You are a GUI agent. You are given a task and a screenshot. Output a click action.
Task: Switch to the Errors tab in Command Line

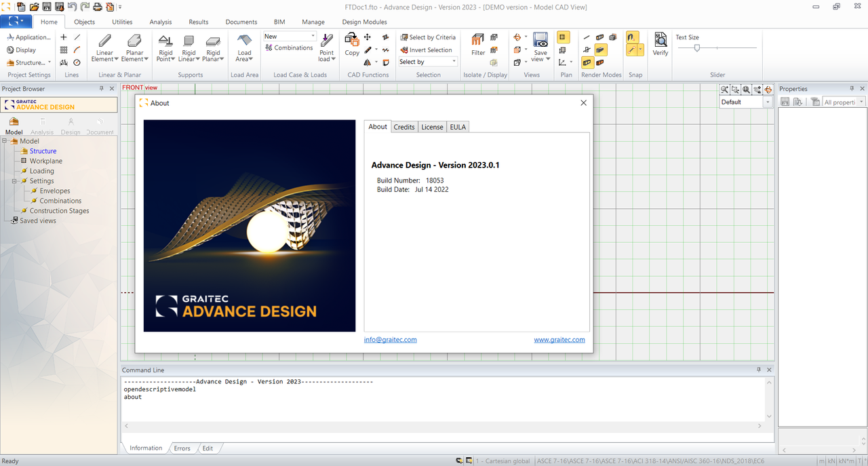[182, 448]
